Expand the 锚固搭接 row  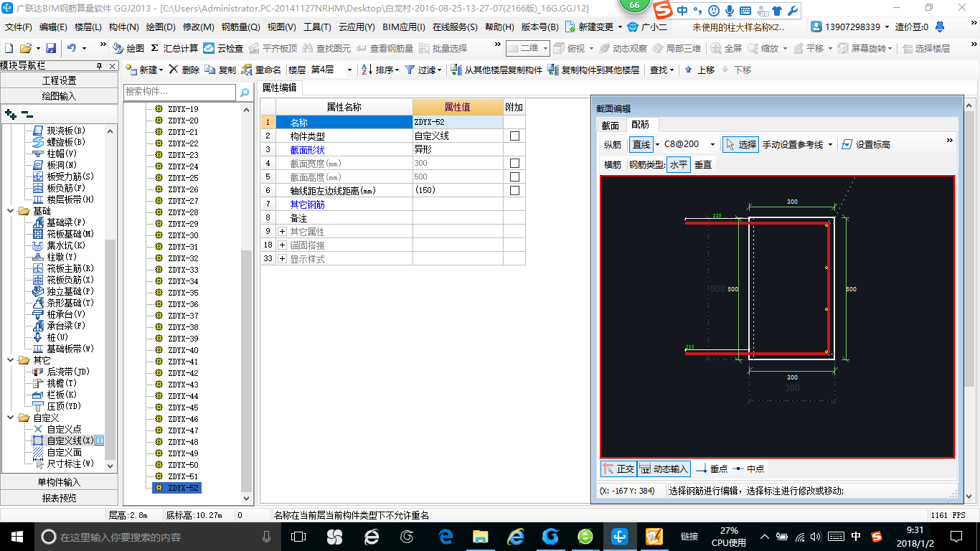tap(282, 245)
